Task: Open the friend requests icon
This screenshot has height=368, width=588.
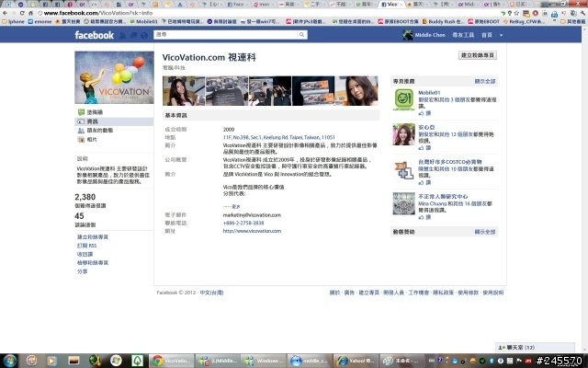Action: [x=122, y=35]
